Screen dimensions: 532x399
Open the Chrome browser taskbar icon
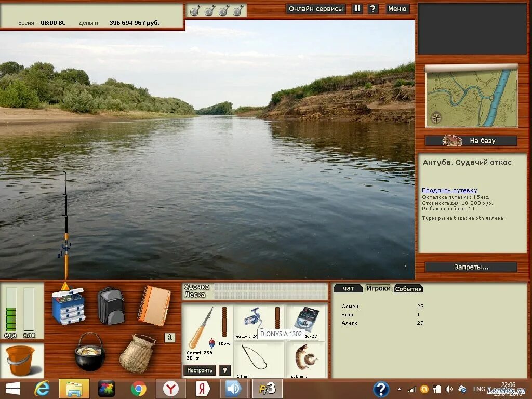pos(138,389)
